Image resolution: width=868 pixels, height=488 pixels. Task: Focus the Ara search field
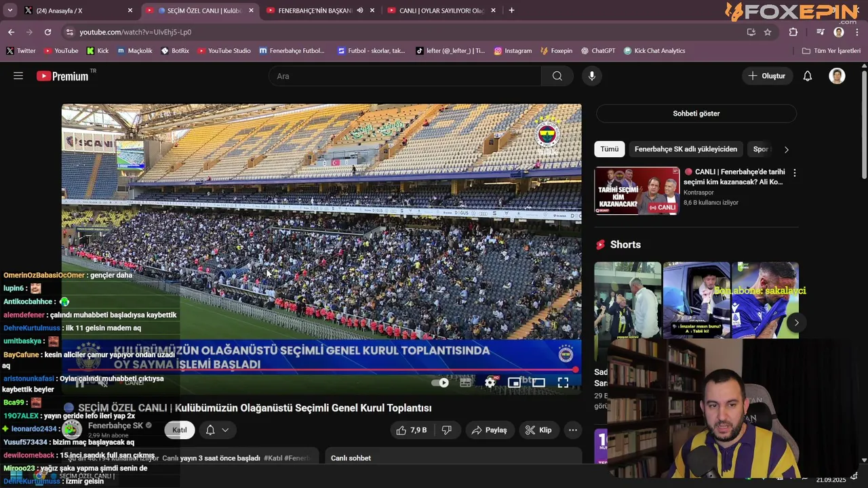pyautogui.click(x=405, y=76)
